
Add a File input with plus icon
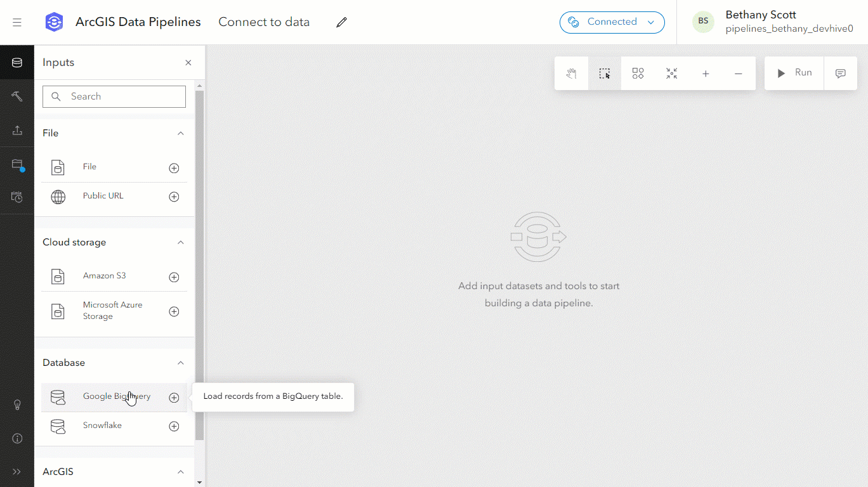tap(174, 168)
